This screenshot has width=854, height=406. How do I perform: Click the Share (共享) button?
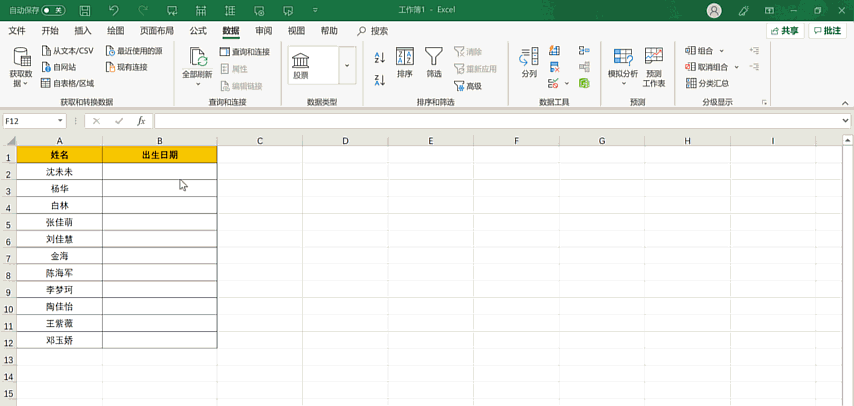coord(785,31)
